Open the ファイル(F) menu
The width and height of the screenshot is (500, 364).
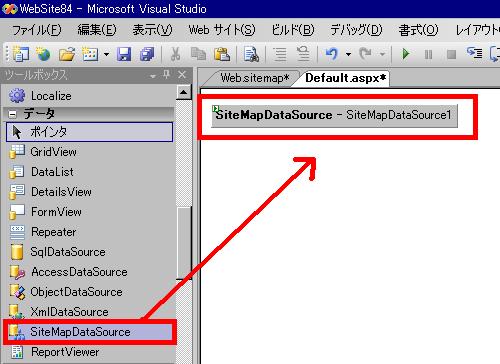click(x=37, y=30)
